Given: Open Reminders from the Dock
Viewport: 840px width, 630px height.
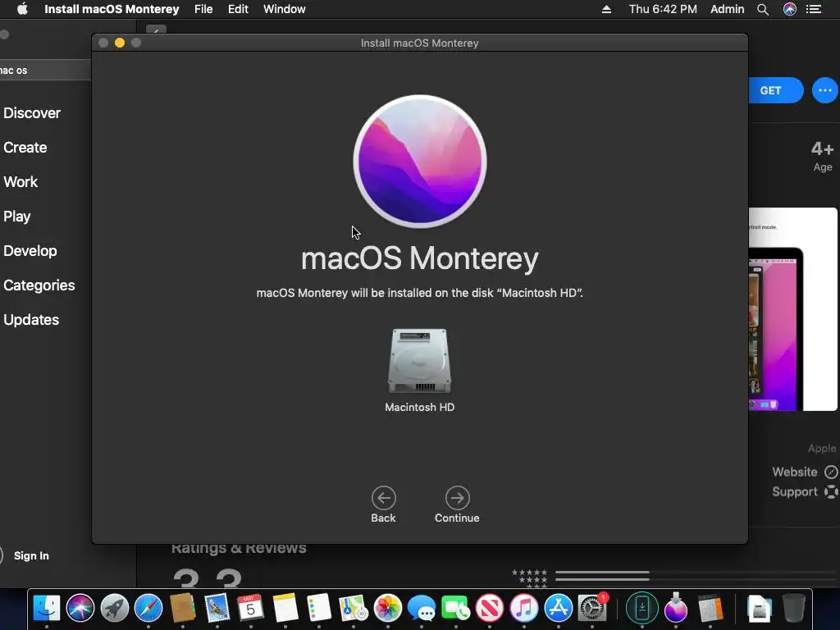Looking at the screenshot, I should [x=319, y=608].
